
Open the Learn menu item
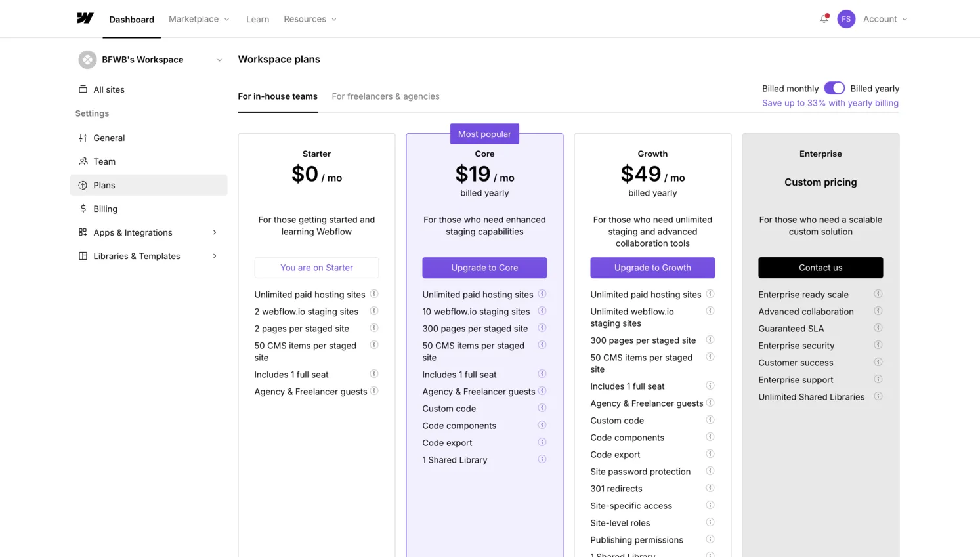pos(257,19)
